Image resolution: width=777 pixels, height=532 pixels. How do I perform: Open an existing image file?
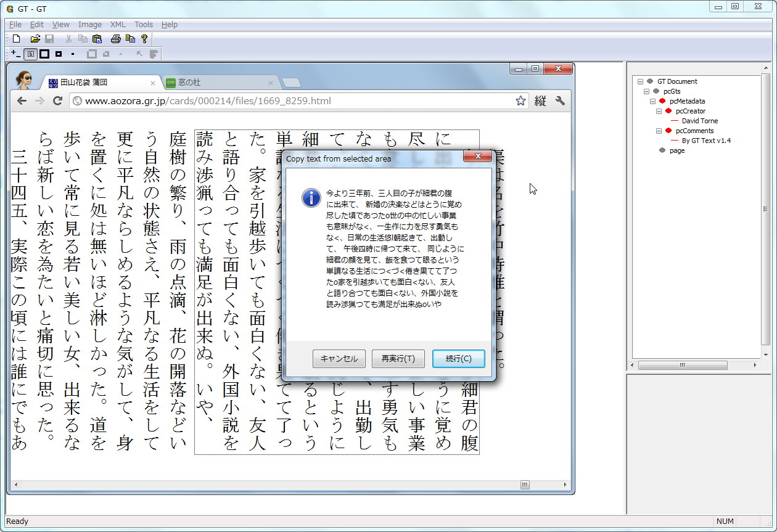(x=35, y=38)
